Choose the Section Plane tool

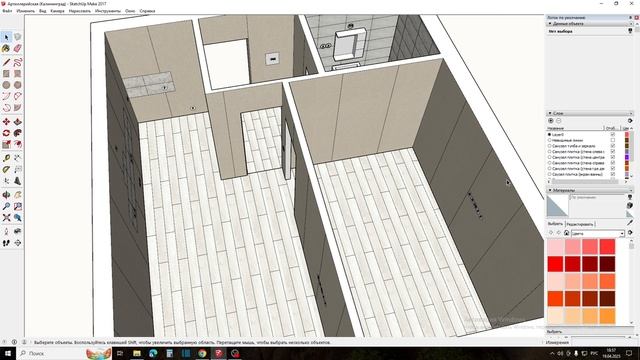click(18, 243)
